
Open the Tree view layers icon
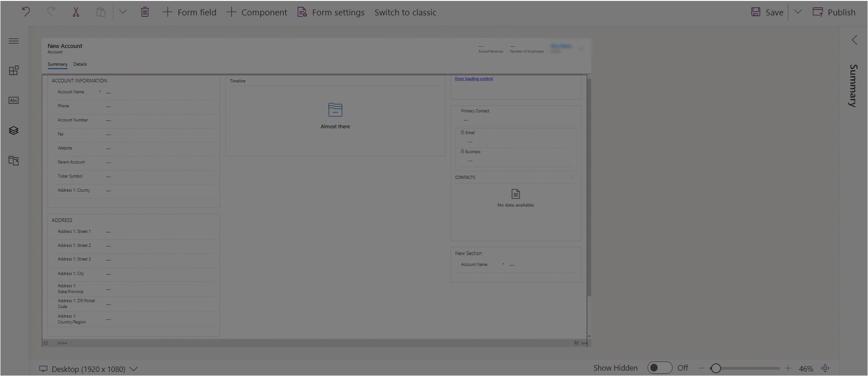click(x=14, y=130)
